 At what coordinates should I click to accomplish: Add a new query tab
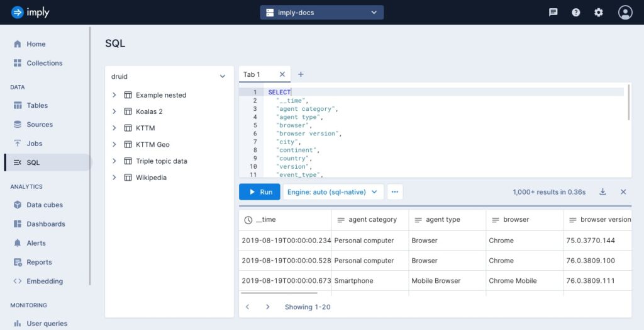[301, 74]
